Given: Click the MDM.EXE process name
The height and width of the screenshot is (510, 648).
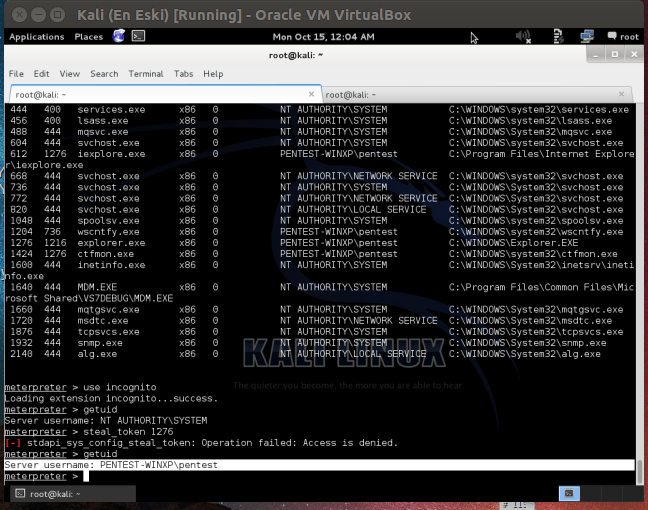Looking at the screenshot, I should (x=97, y=287).
